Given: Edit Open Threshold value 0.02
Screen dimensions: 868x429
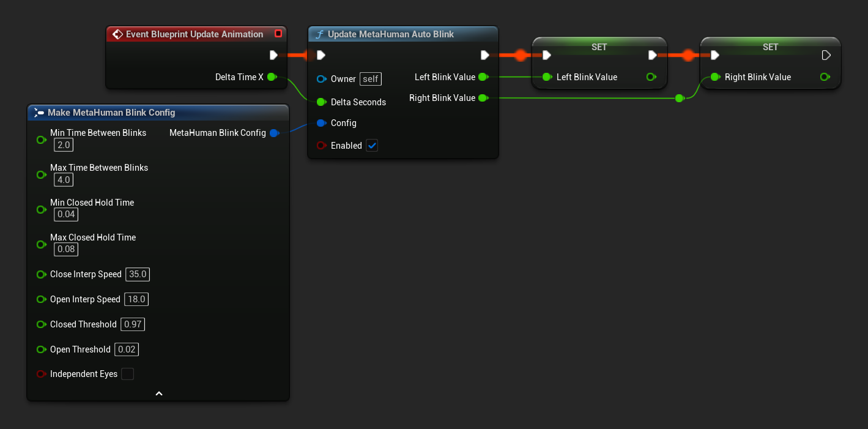Looking at the screenshot, I should tap(127, 349).
